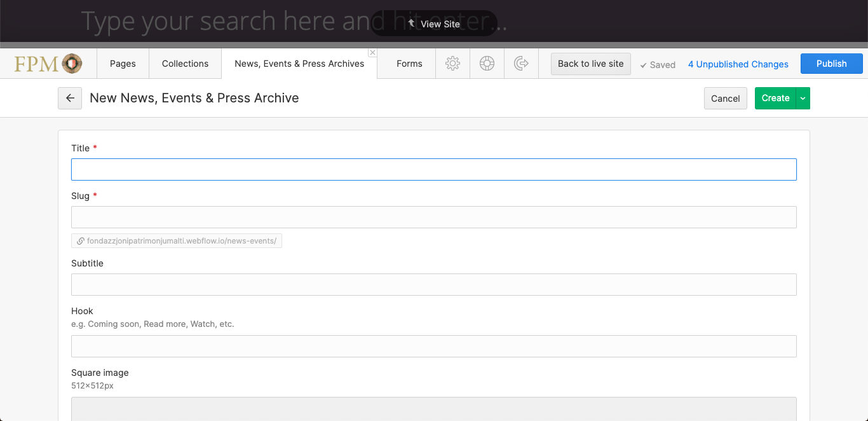This screenshot has width=868, height=421.
Task: Open the Forms tab
Action: click(x=409, y=64)
